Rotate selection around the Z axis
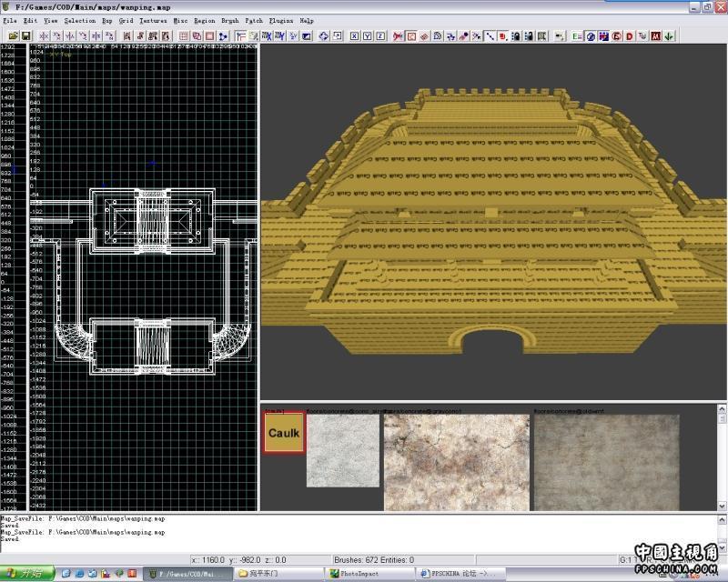Image resolution: width=728 pixels, height=582 pixels. tap(109, 36)
